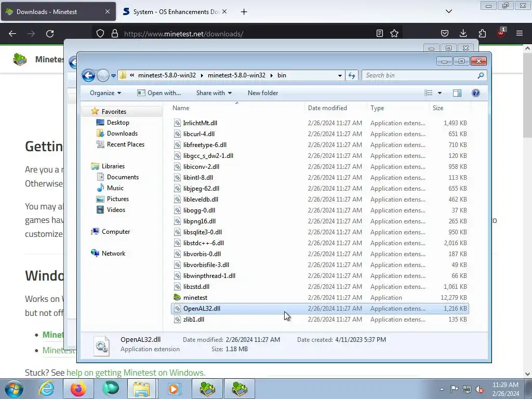The image size is (532, 399).
Task: Select libjpeg-62.dll file icon
Action: (x=177, y=188)
